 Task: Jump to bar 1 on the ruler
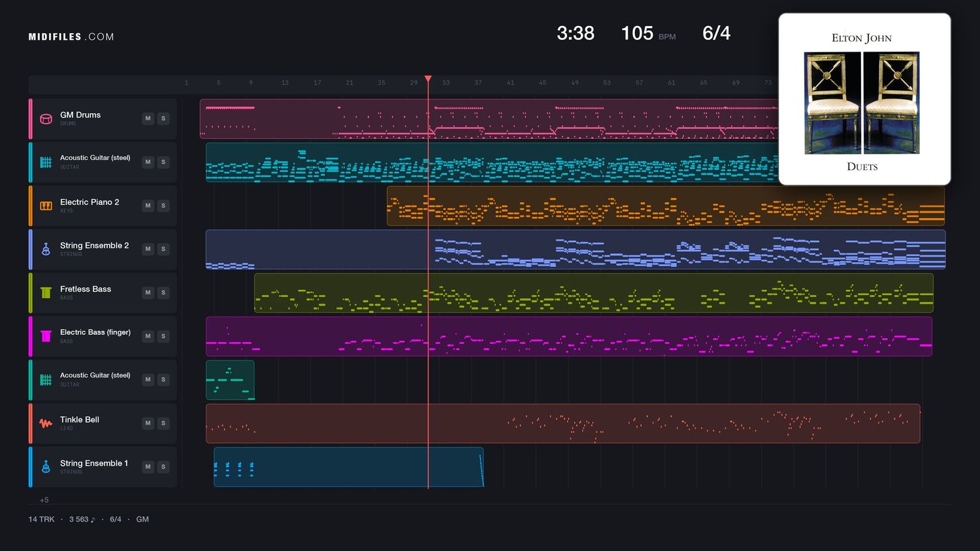pyautogui.click(x=186, y=83)
